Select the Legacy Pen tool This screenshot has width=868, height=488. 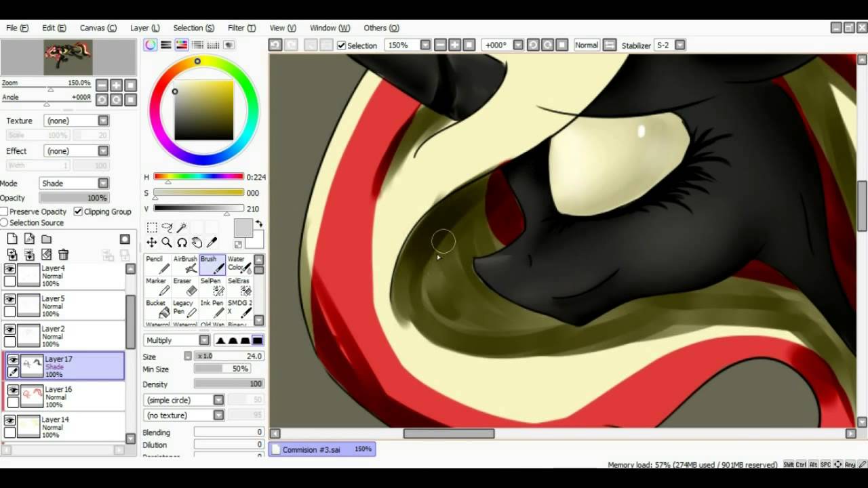(185, 309)
